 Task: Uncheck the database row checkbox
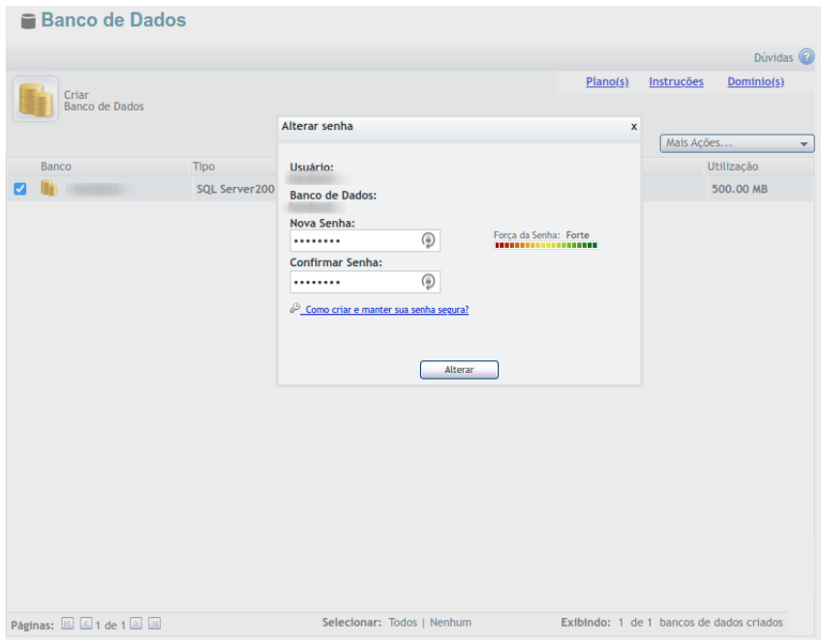[x=19, y=189]
